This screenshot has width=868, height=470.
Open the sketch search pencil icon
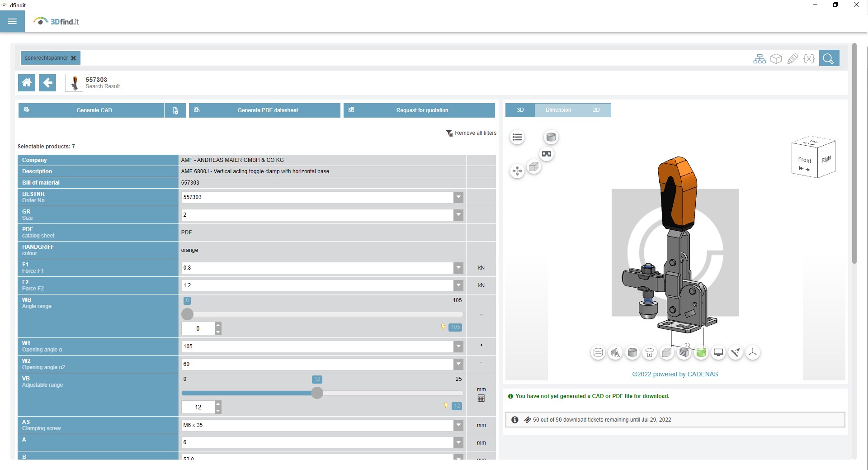793,59
